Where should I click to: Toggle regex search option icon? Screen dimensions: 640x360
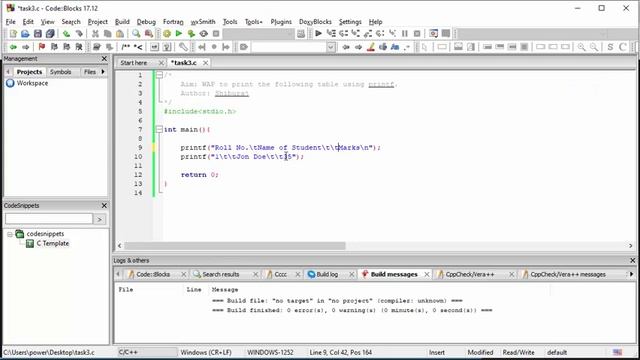coord(407,47)
